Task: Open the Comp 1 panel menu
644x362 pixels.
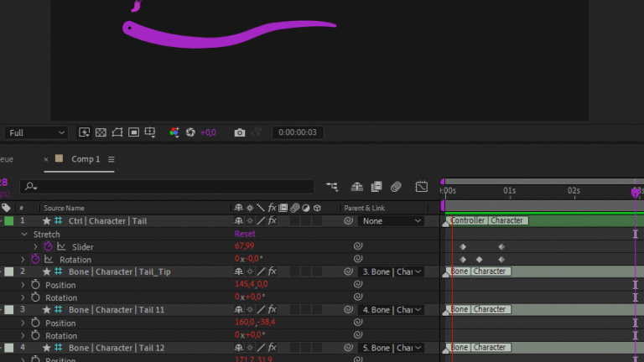Action: [x=111, y=159]
